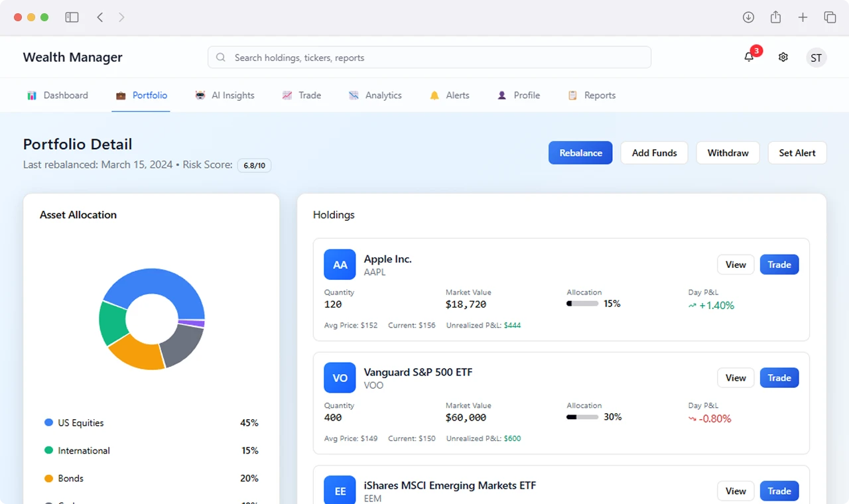Select the Profile tab
This screenshot has width=849, height=504.
tap(519, 95)
